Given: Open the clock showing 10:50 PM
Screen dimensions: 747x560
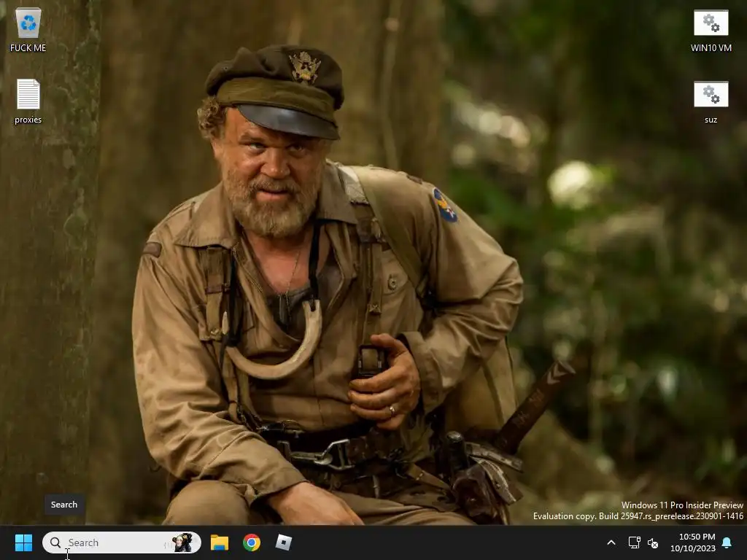Looking at the screenshot, I should click(x=693, y=542).
